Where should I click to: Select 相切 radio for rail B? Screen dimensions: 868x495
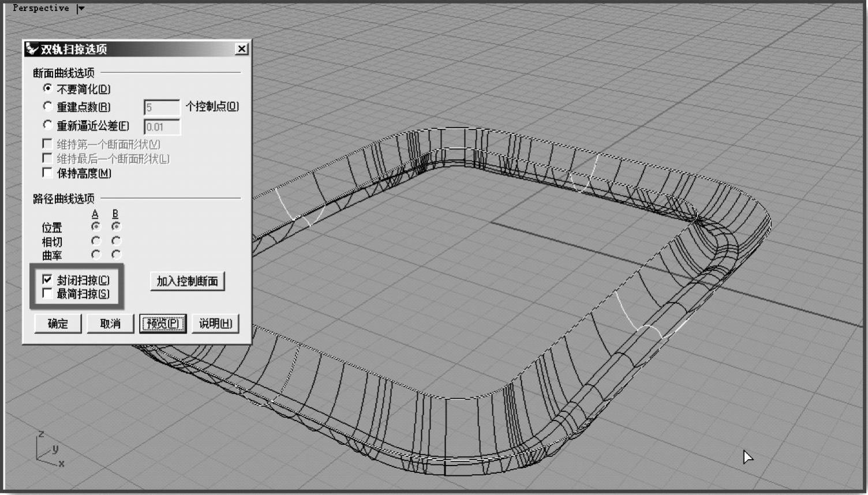click(117, 241)
